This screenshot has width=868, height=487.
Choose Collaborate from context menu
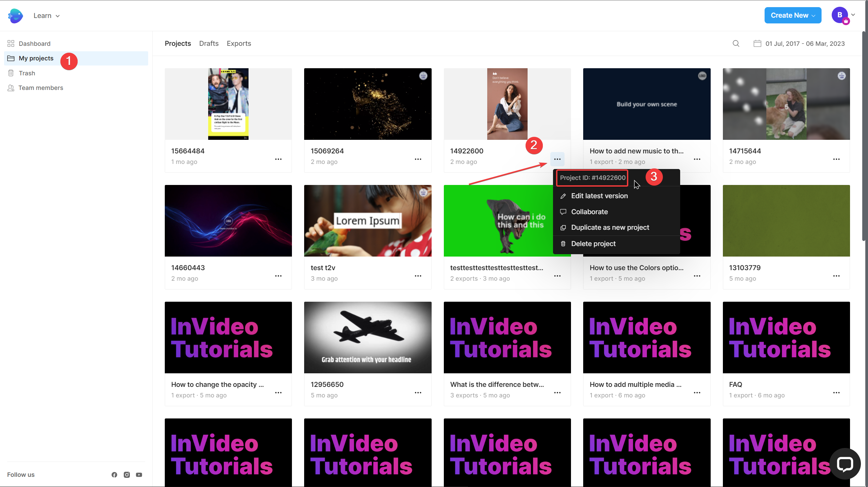coord(616,212)
